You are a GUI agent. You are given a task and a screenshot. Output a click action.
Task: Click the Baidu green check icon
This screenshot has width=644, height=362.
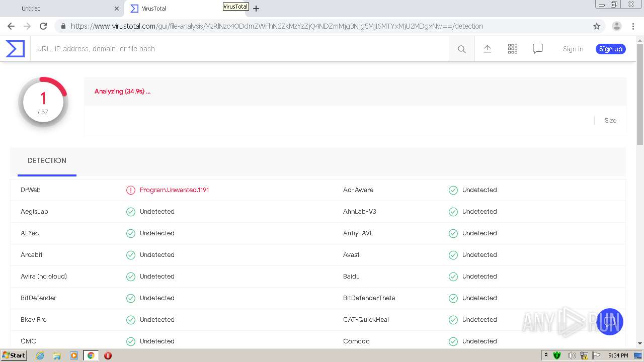453,277
